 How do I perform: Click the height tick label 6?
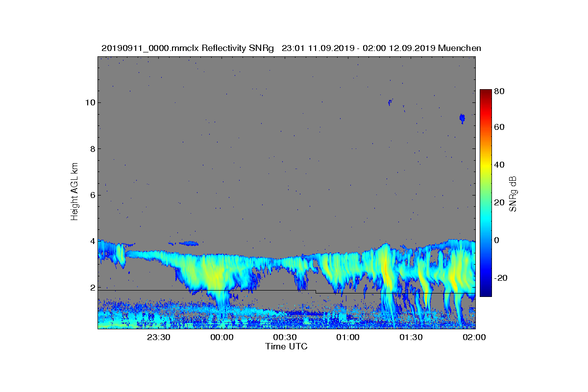(92, 195)
